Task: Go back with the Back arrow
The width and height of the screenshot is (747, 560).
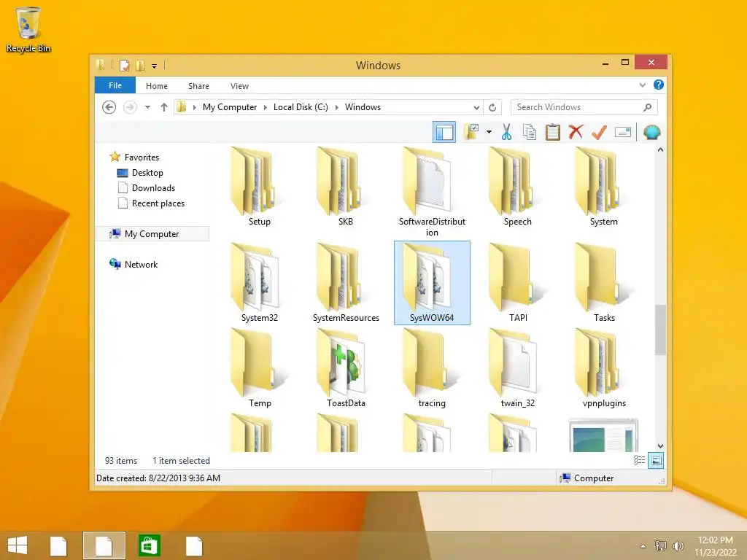Action: pos(109,107)
